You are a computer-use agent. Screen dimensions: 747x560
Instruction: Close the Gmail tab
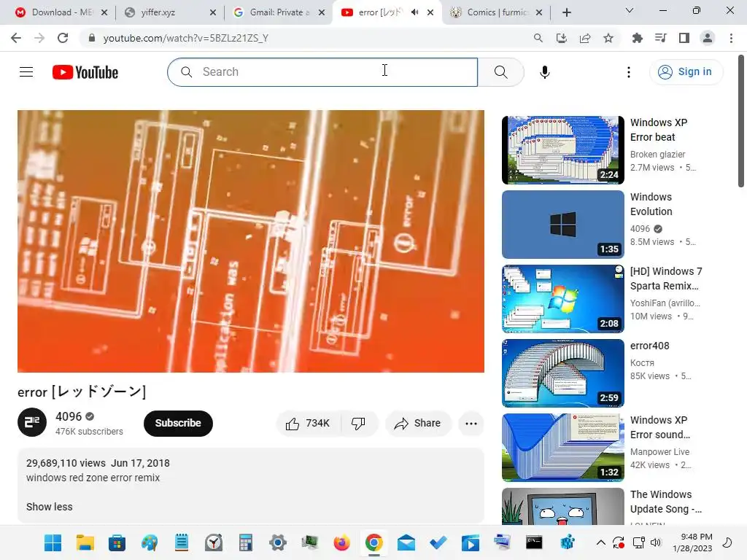[322, 12]
